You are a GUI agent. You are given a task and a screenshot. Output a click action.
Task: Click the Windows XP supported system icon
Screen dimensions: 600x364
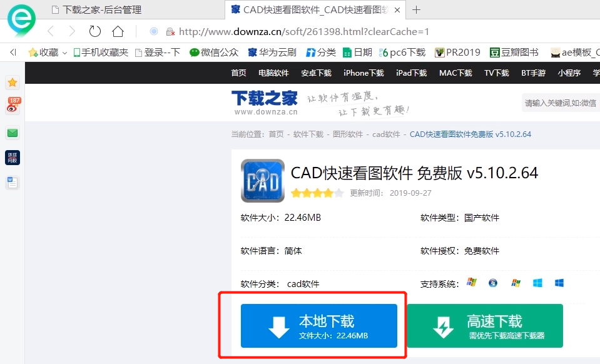tap(472, 283)
